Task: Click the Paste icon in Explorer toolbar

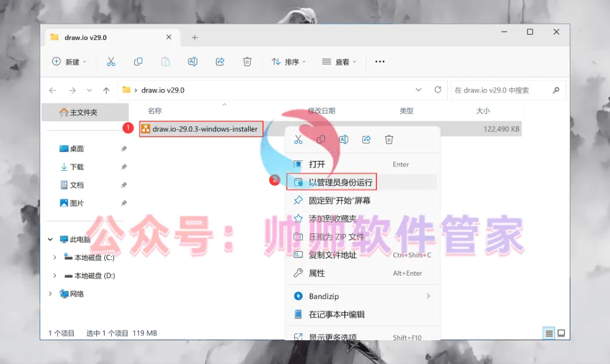Action: pyautogui.click(x=165, y=62)
